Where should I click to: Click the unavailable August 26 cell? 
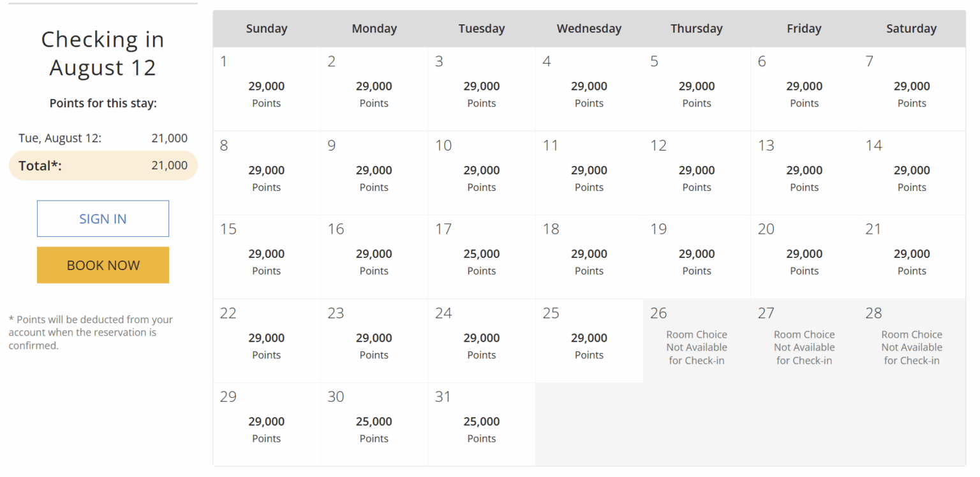pos(696,340)
